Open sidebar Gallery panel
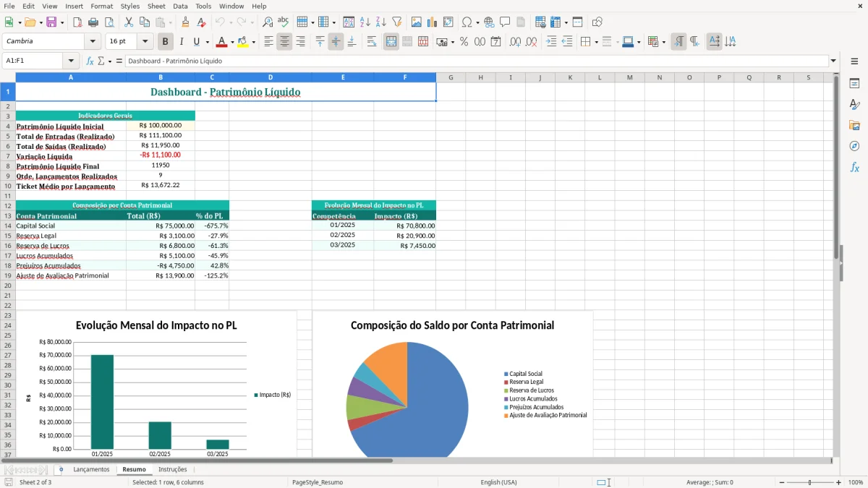This screenshot has height=488, width=868. tap(854, 126)
